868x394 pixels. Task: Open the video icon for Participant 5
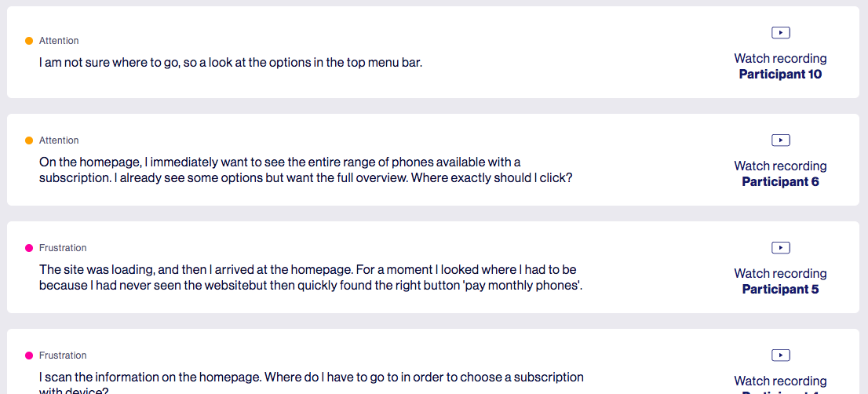click(781, 248)
